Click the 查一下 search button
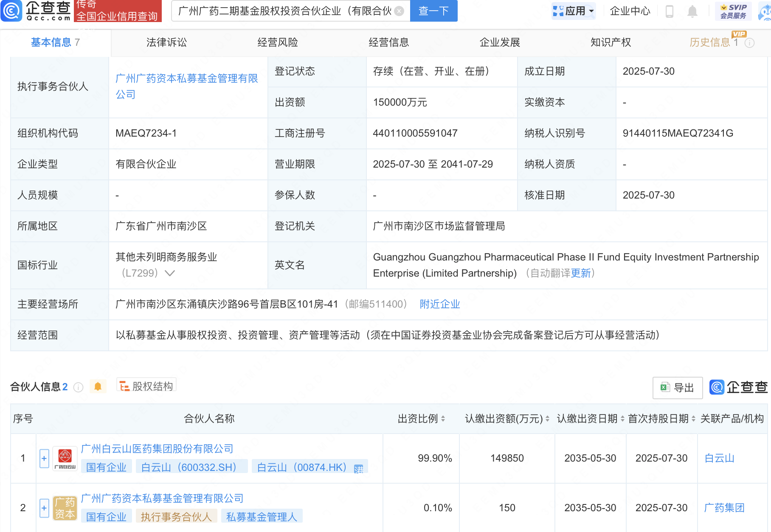This screenshot has height=532, width=771. 433,11
